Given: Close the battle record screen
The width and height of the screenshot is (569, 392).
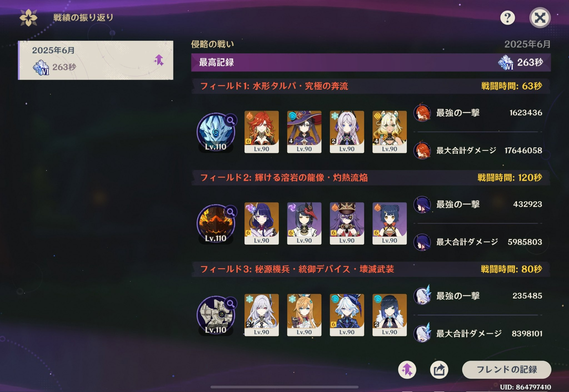Looking at the screenshot, I should (540, 18).
